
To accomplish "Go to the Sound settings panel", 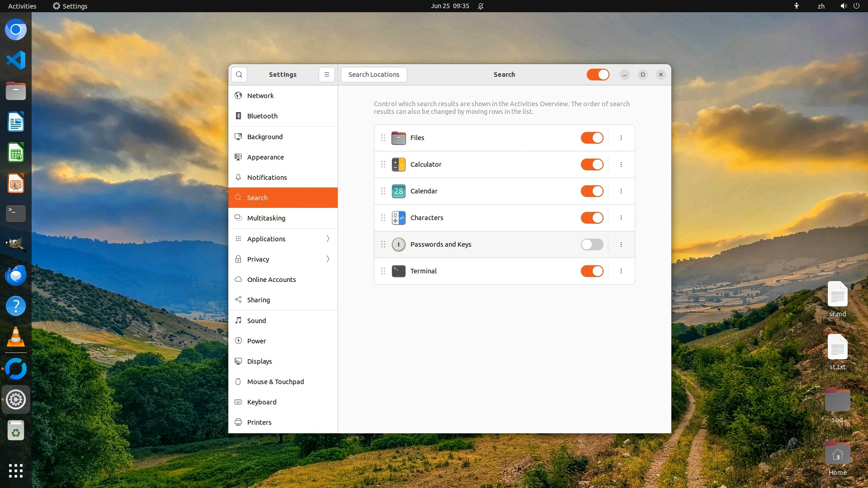I will [256, 321].
